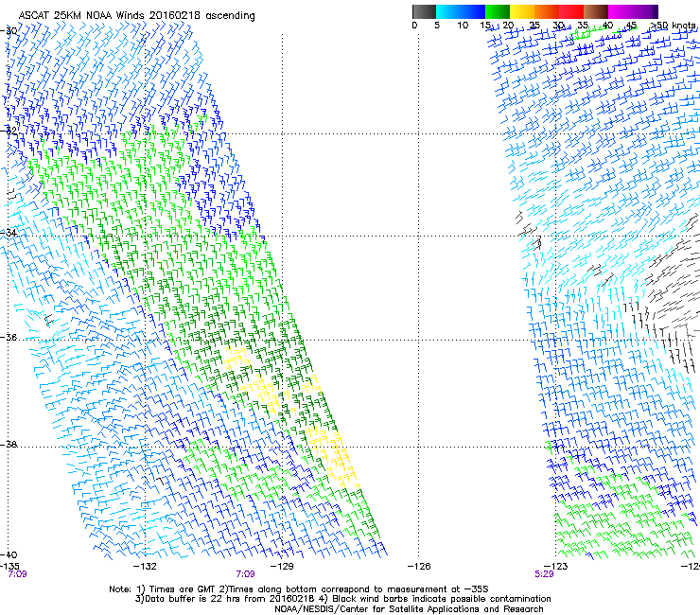Click the NOAA/NESDIS Center for Satellite Applications credit
Screen dimensions: 700x615
tap(409, 609)
